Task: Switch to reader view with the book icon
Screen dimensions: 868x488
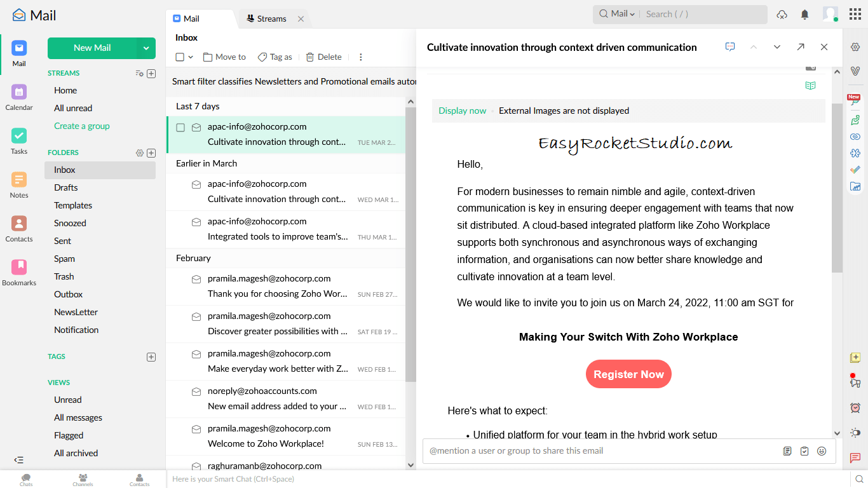Action: 810,86
